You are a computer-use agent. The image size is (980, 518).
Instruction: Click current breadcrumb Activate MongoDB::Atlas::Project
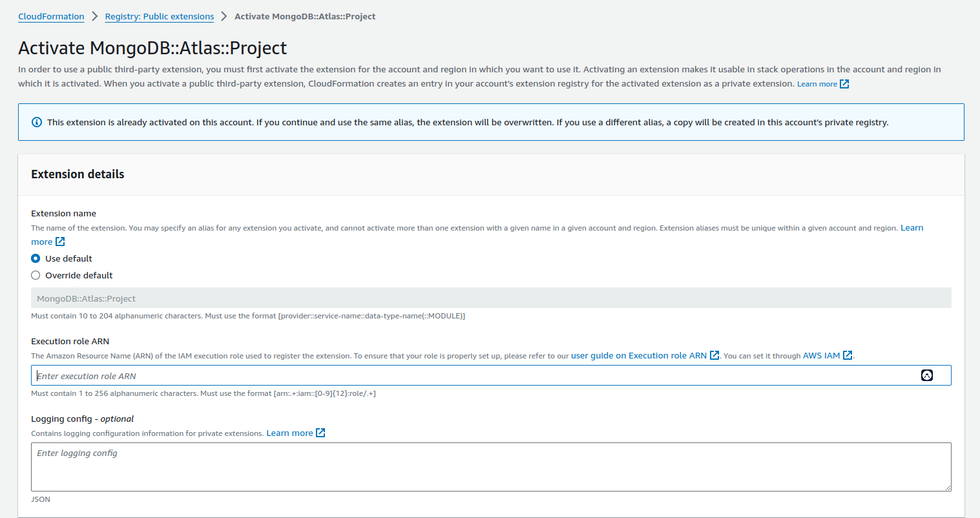[305, 17]
